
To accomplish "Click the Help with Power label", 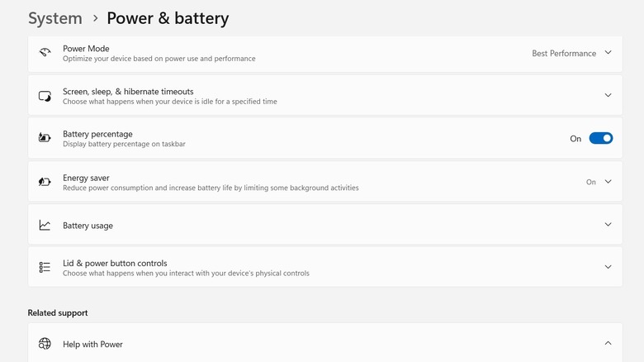I will (x=92, y=344).
